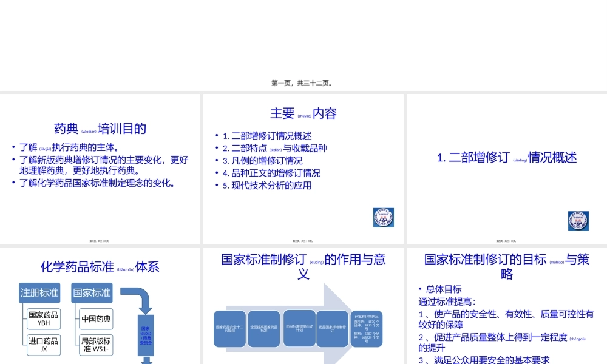Image resolution: width=607 pixels, height=364 pixels.
Task: Select the 中国药典 box in the diagram
Action: coord(95,319)
